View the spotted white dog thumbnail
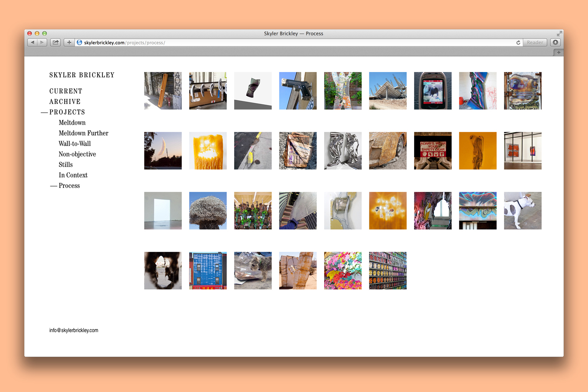Image resolution: width=588 pixels, height=392 pixels. 523,211
